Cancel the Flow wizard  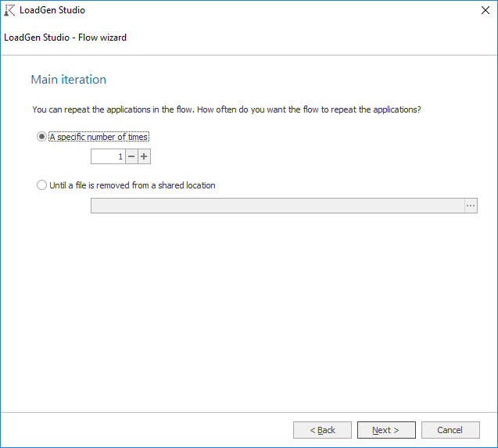(450, 430)
